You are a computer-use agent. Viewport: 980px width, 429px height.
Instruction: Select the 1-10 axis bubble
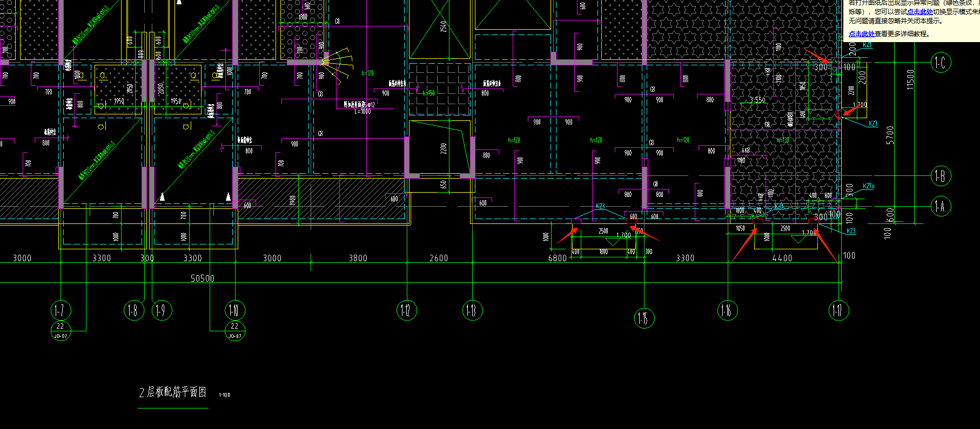234,310
